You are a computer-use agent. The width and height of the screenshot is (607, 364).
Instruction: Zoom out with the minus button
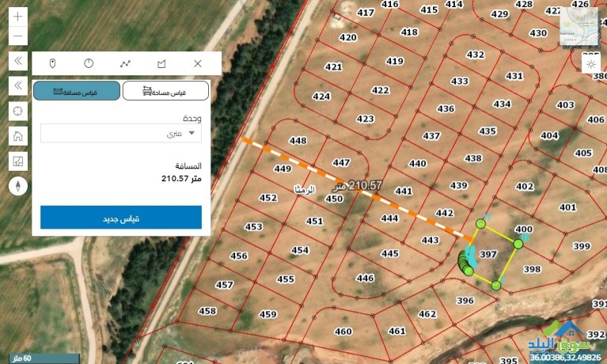point(18,36)
